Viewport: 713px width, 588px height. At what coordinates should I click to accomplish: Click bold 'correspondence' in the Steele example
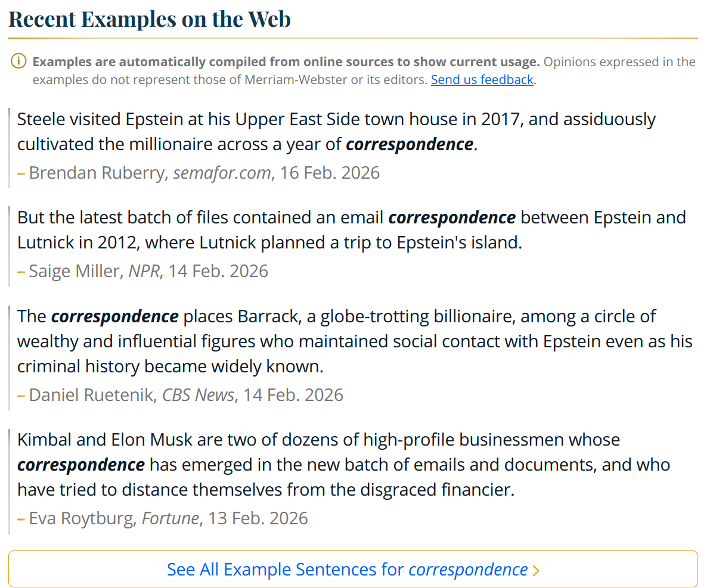[x=410, y=144]
